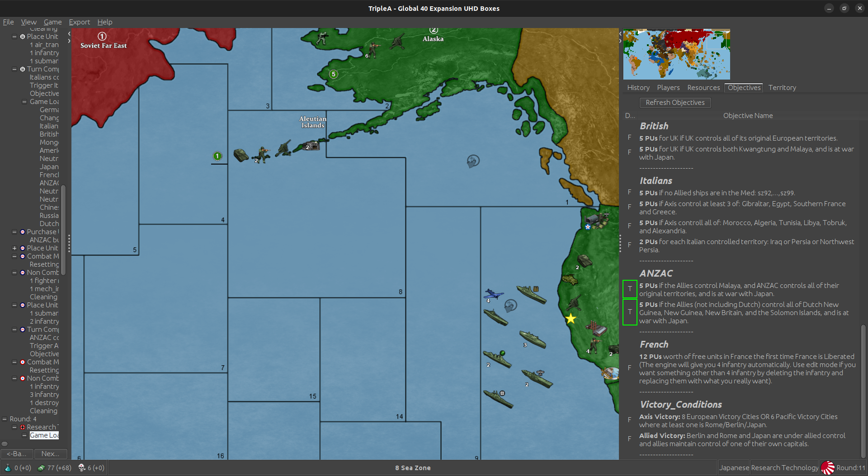Click the yellow victory city star

point(571,319)
